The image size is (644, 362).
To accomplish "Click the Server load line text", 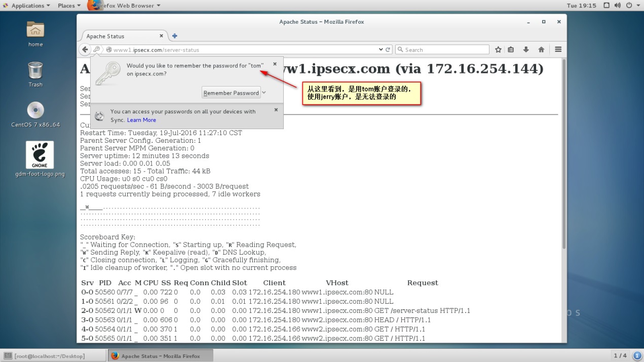I will coord(125,164).
